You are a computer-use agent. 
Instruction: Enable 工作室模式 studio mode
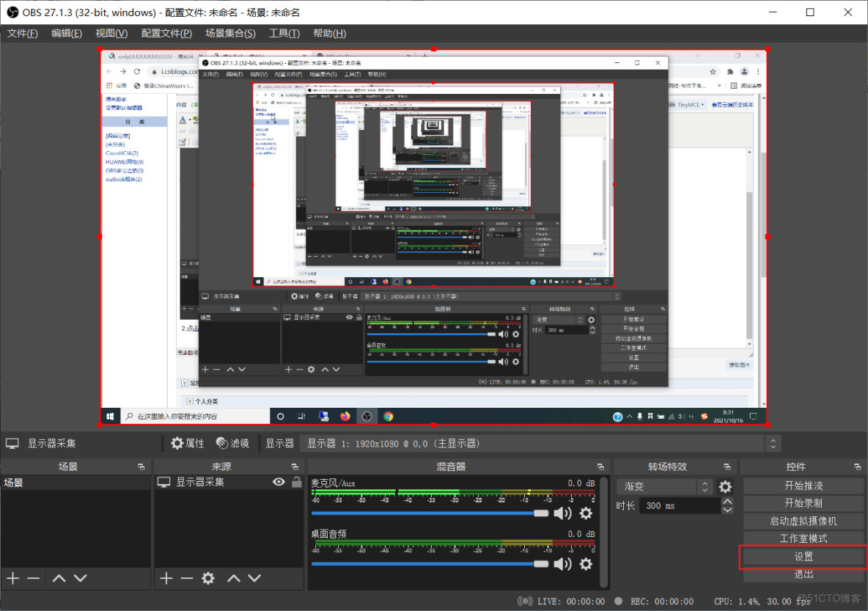click(803, 538)
